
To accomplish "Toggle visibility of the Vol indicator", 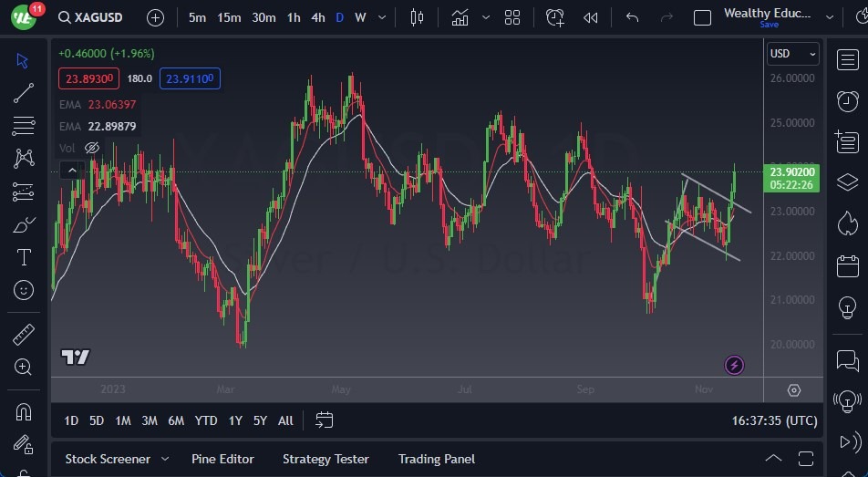I will 91,148.
